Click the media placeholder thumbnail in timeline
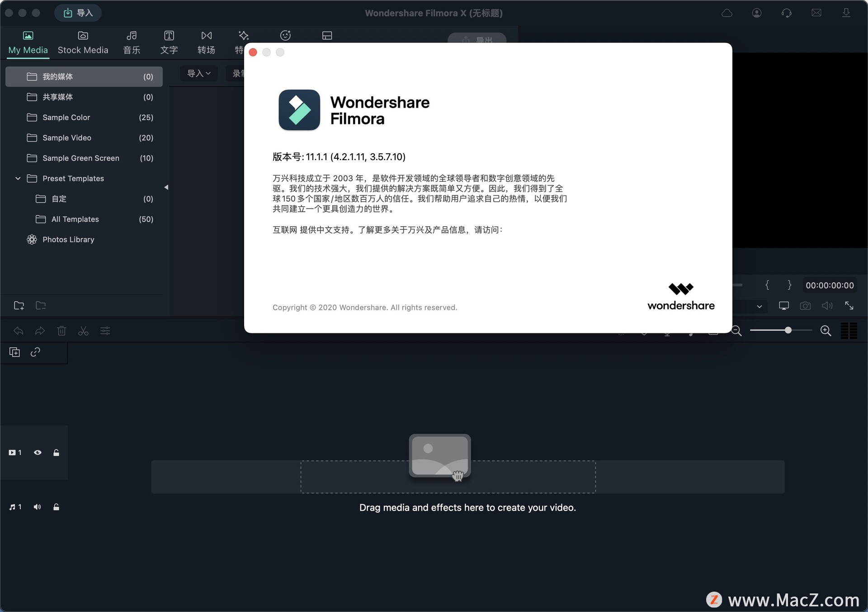Image resolution: width=868 pixels, height=612 pixels. pyautogui.click(x=440, y=456)
